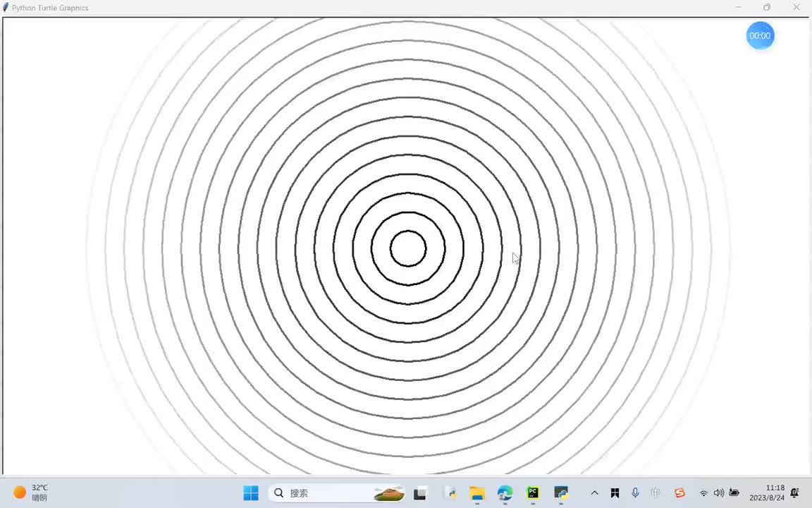
Task: Launch Microsoft Edge from the taskbar
Action: click(x=505, y=493)
